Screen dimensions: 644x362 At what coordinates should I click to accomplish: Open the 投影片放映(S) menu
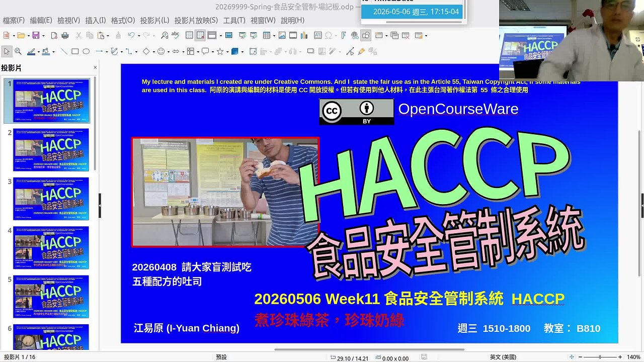pyautogui.click(x=196, y=20)
